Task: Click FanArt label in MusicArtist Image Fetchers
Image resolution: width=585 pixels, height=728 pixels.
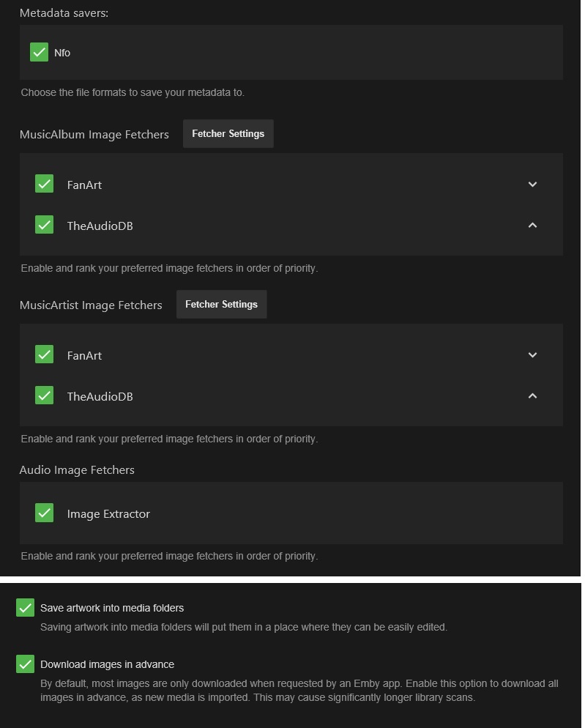Action: click(84, 356)
